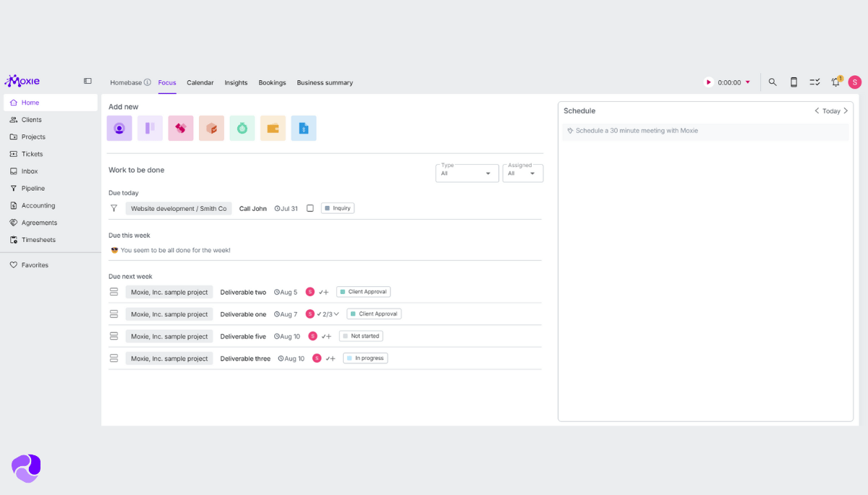The height and width of the screenshot is (495, 868).
Task: Open the Type filter dropdown
Action: pyautogui.click(x=467, y=173)
